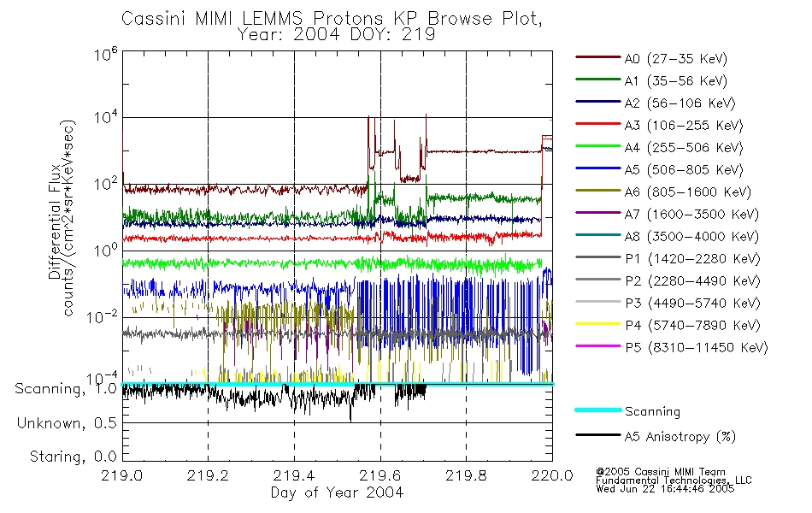812x513 pixels.
Task: Click the y-axis tick label 10^6
Action: click(106, 54)
